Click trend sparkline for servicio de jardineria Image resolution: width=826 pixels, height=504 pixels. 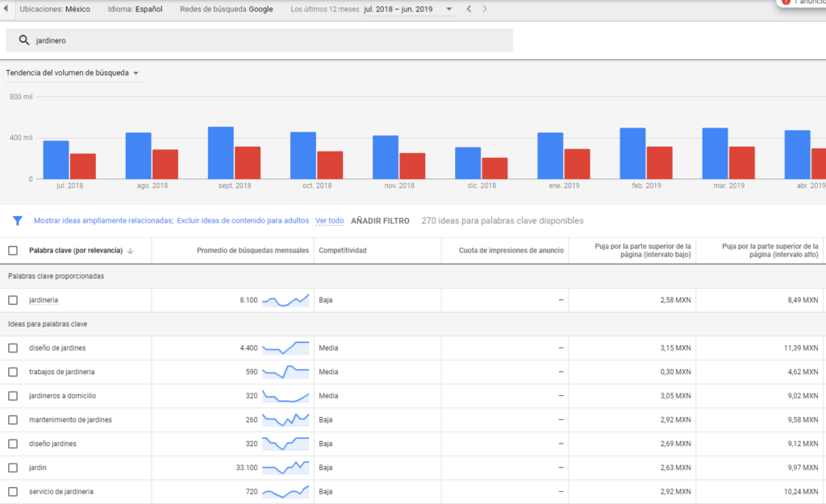286,492
